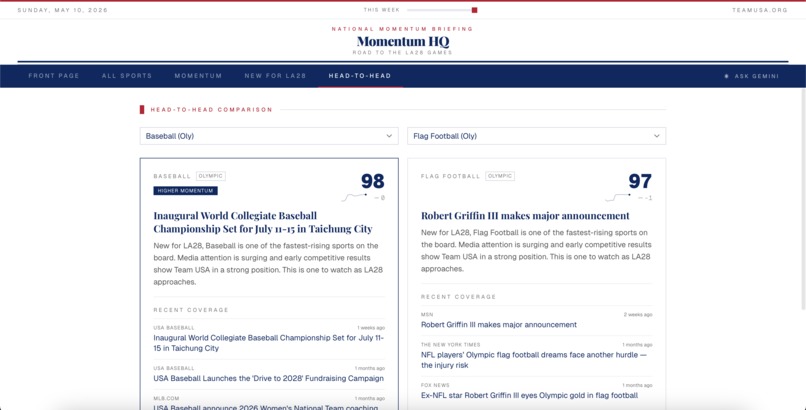
Task: Click the Baseball card summary paragraph
Action: [x=268, y=264]
